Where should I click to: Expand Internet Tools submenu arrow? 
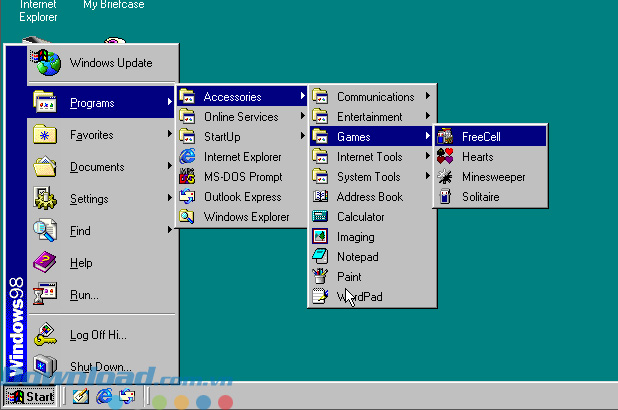click(428, 156)
